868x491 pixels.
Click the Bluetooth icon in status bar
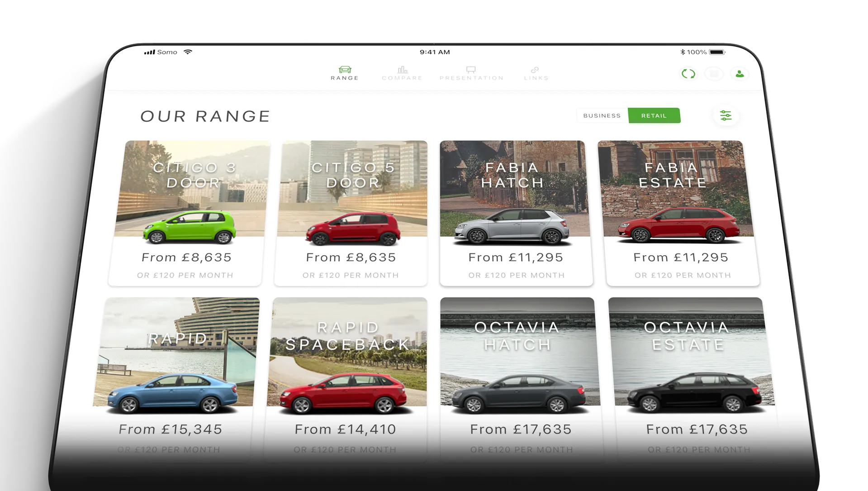pos(683,52)
